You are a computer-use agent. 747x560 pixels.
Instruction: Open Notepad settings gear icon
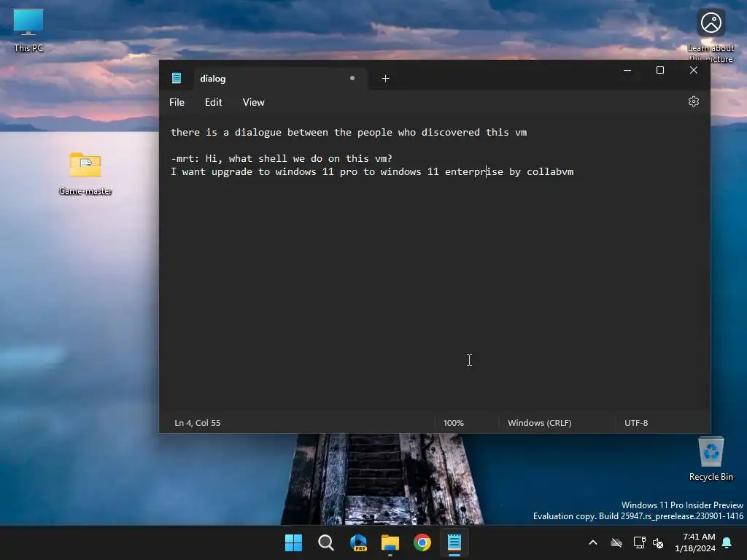pos(693,101)
